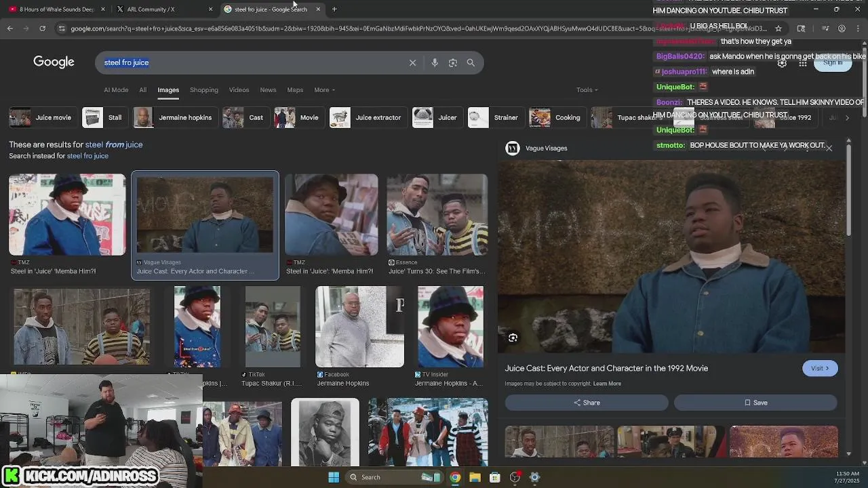Open Google Lens search by image icon
Image resolution: width=868 pixels, height=488 pixels.
click(x=453, y=62)
